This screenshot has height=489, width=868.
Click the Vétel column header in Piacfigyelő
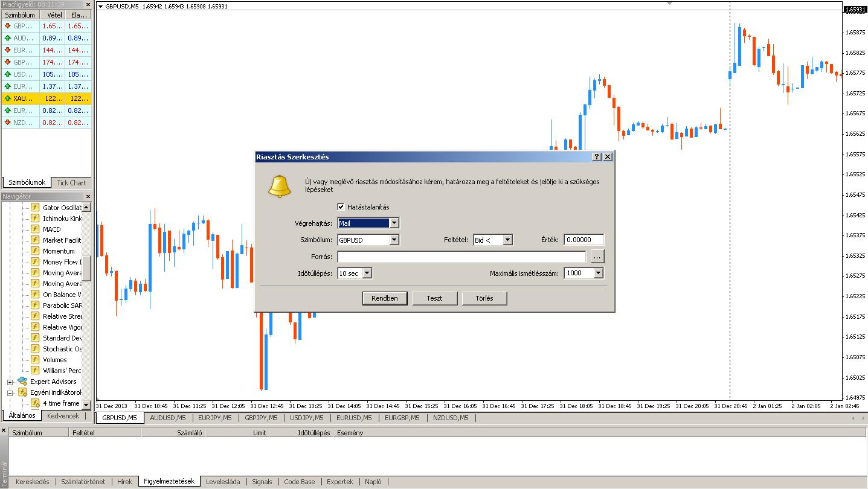coord(52,14)
